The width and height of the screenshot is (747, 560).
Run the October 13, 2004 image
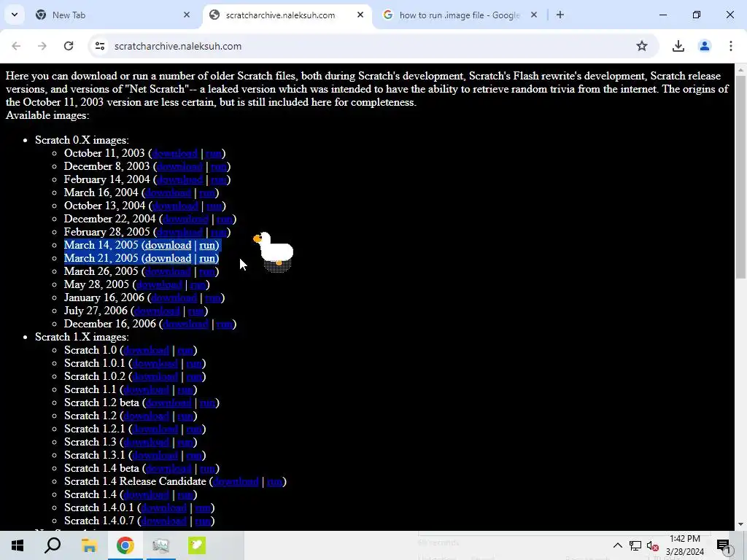click(214, 206)
